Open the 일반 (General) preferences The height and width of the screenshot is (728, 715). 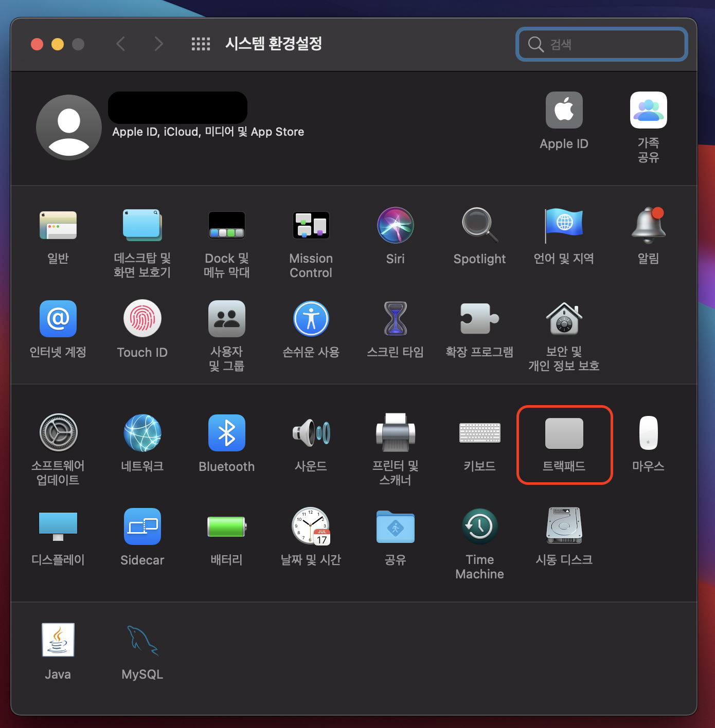58,225
